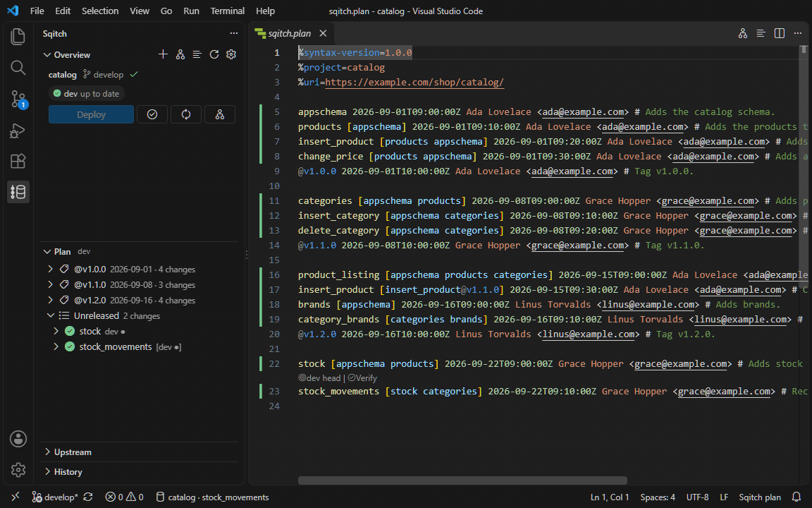Close the sqitch.plan tab

pos(323,33)
